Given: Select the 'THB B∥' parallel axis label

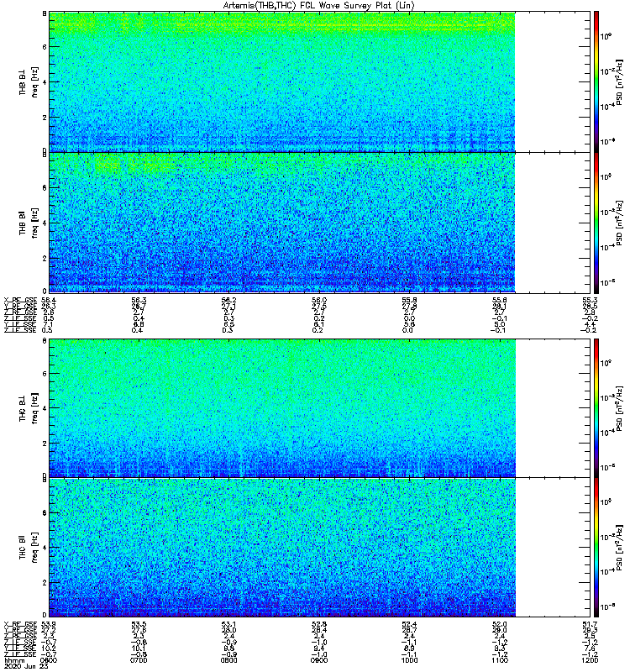Looking at the screenshot, I should click(23, 223).
